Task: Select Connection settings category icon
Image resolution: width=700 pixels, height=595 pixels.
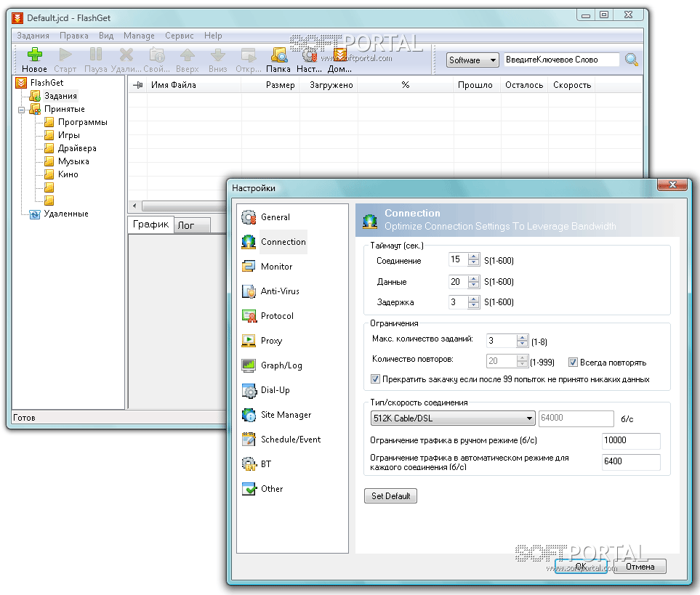Action: tap(249, 242)
